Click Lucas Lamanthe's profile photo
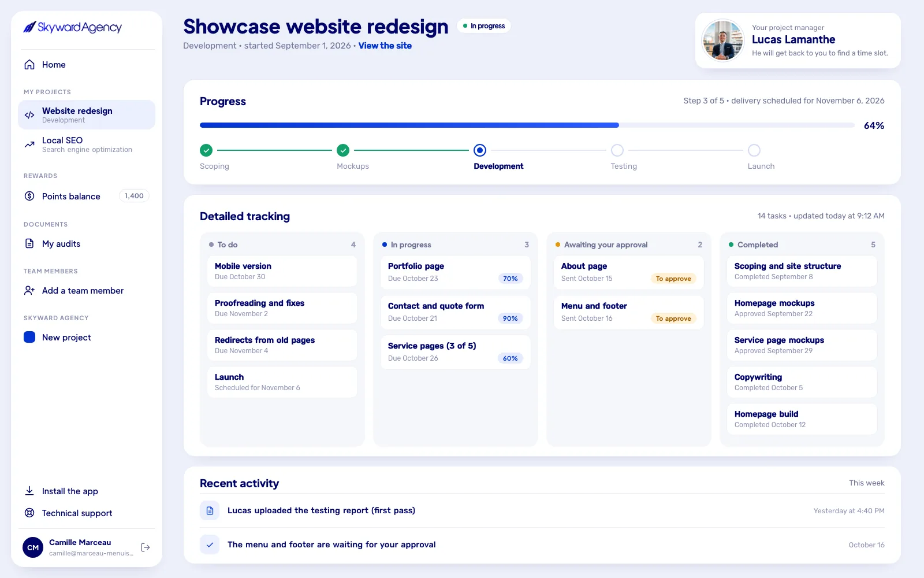Screen dimensions: 924x578 pos(722,40)
